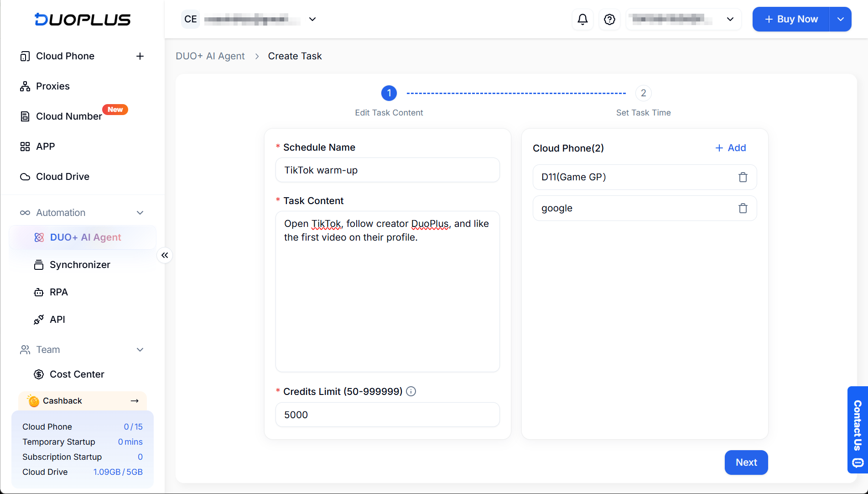Focus the Schedule Name input

point(388,170)
